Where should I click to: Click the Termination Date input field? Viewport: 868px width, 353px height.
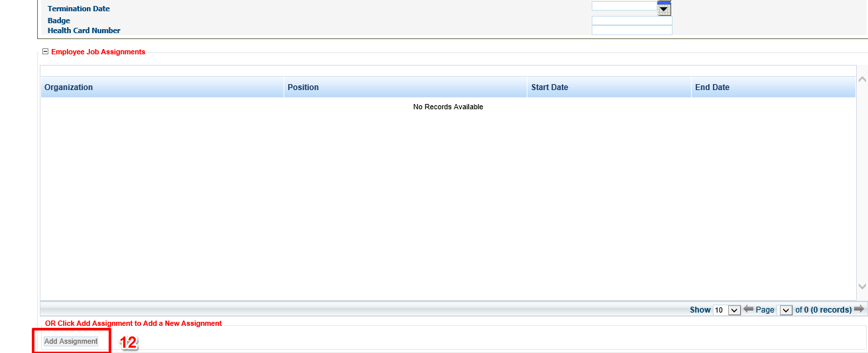pyautogui.click(x=624, y=6)
